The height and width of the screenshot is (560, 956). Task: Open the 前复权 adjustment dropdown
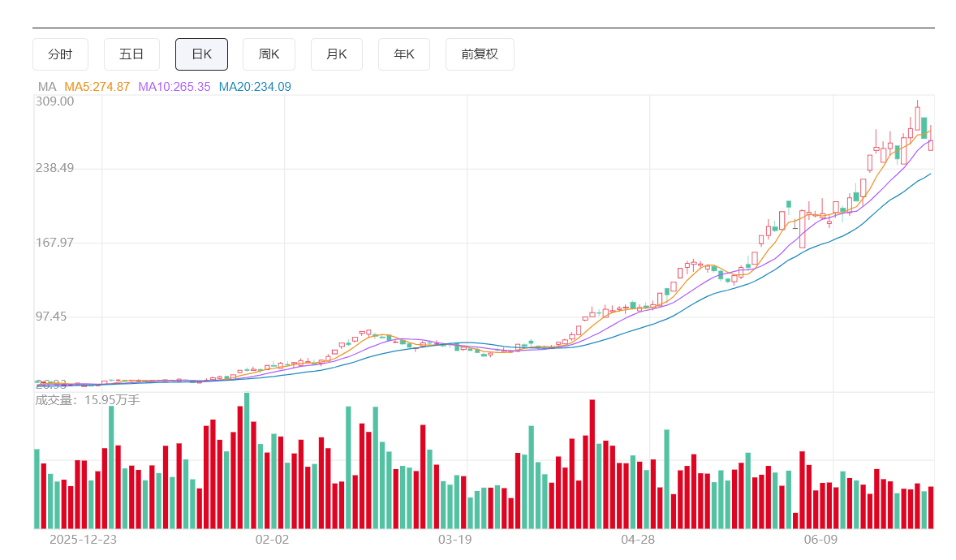point(480,54)
